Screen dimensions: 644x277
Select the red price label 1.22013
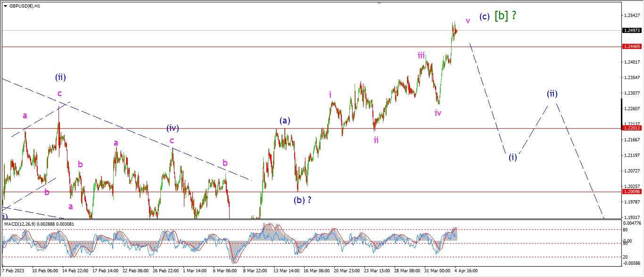coord(632,128)
